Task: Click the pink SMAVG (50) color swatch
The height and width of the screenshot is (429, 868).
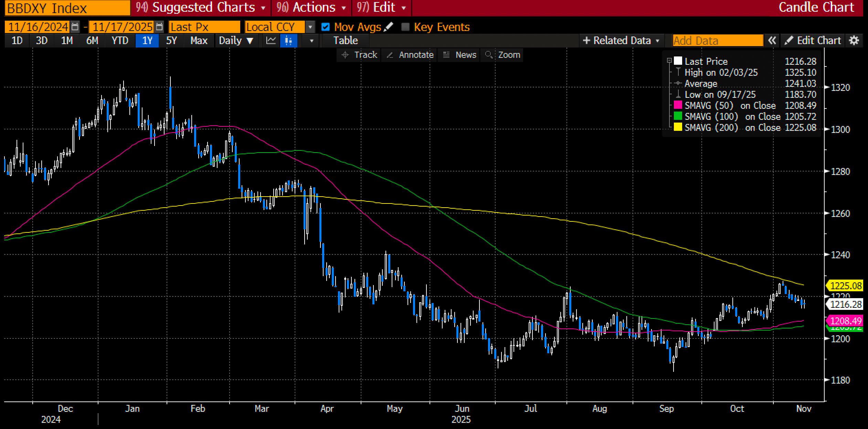Action: [678, 105]
